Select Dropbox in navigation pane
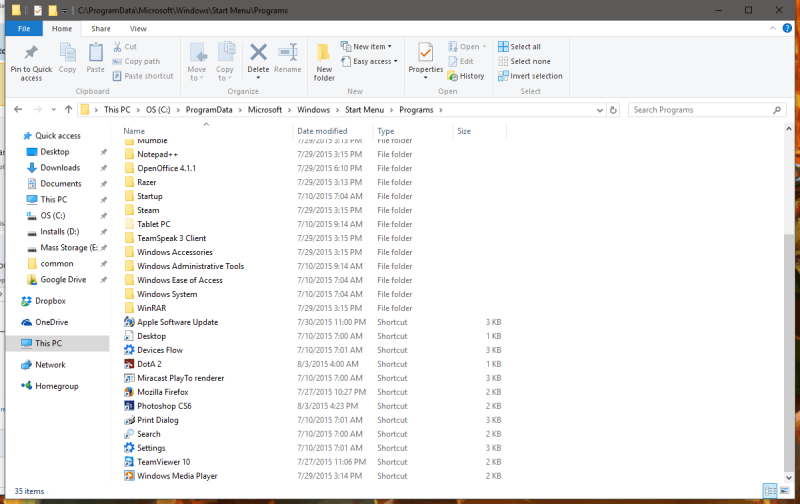This screenshot has height=504, width=800. point(50,301)
